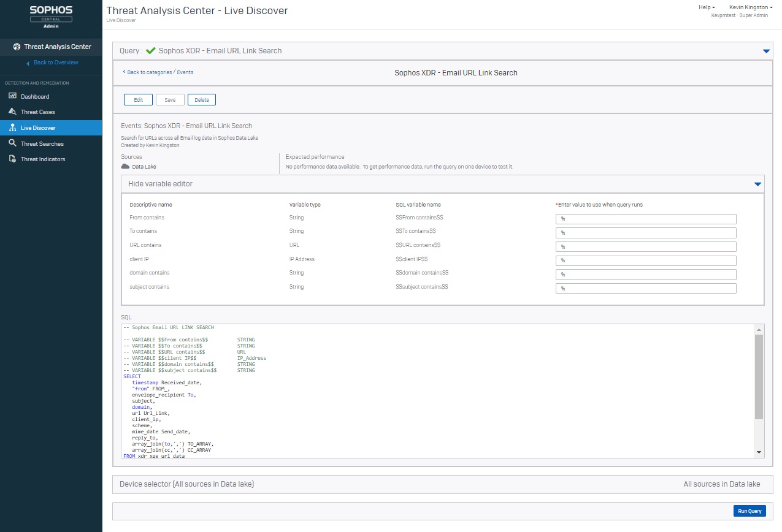
Task: Open Dashboard in the sidebar
Action: pos(51,96)
